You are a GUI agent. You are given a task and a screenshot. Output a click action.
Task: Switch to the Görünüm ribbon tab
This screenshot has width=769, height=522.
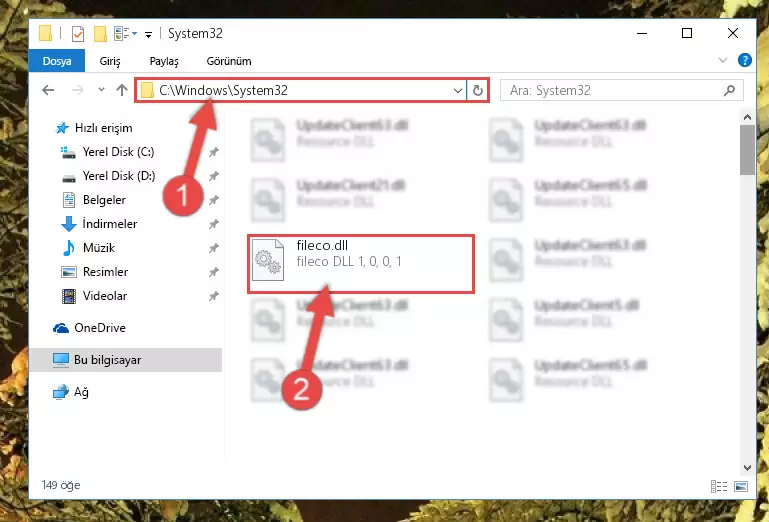pyautogui.click(x=229, y=61)
